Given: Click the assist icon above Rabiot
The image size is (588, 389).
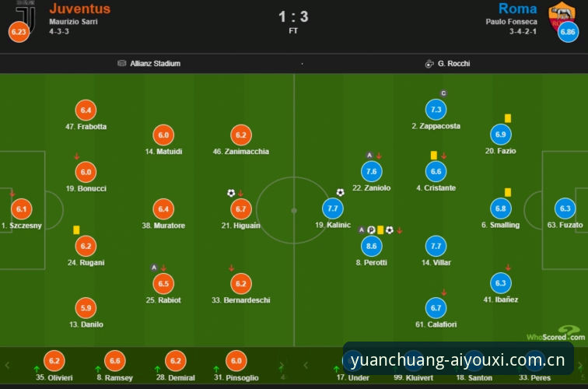Looking at the screenshot, I should (154, 268).
